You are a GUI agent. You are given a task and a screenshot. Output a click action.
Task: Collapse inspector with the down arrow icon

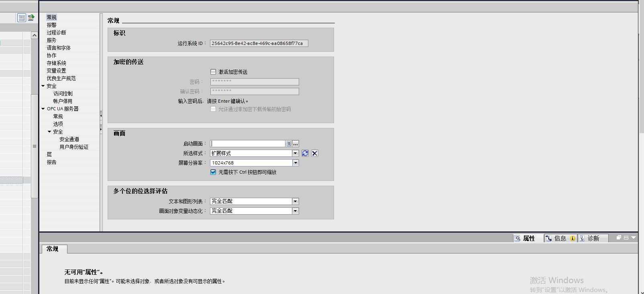634,237
